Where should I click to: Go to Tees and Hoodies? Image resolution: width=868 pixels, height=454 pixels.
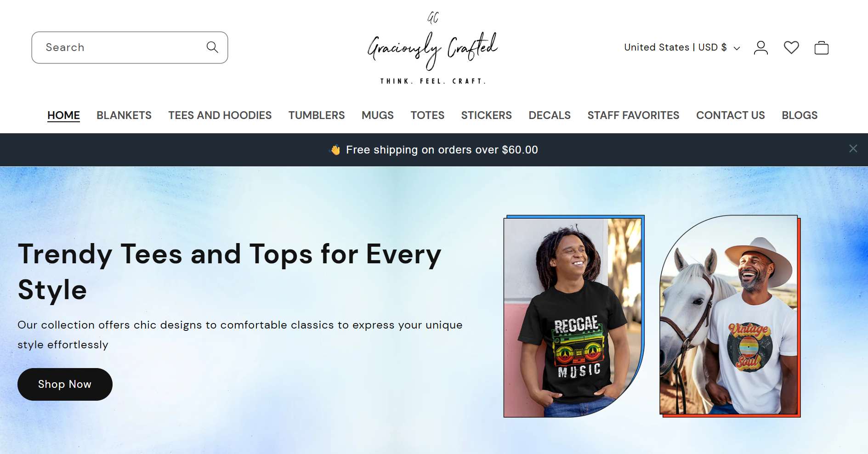pyautogui.click(x=220, y=115)
